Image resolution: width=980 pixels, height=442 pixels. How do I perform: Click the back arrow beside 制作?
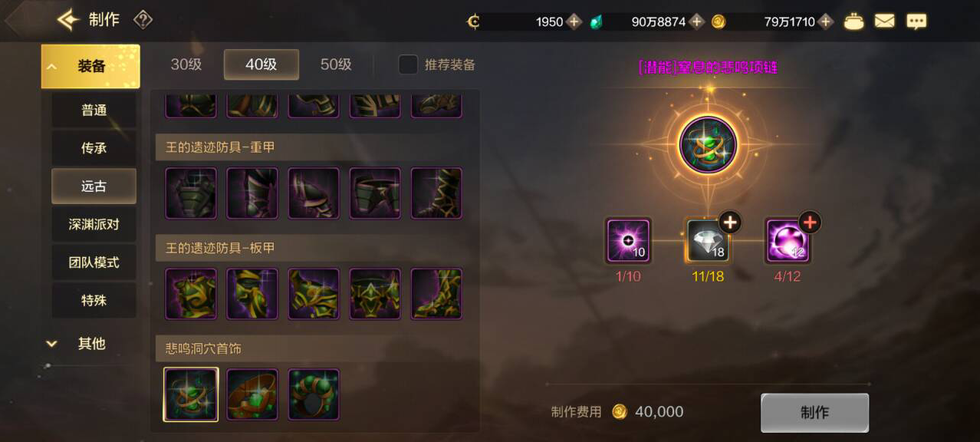coord(68,20)
